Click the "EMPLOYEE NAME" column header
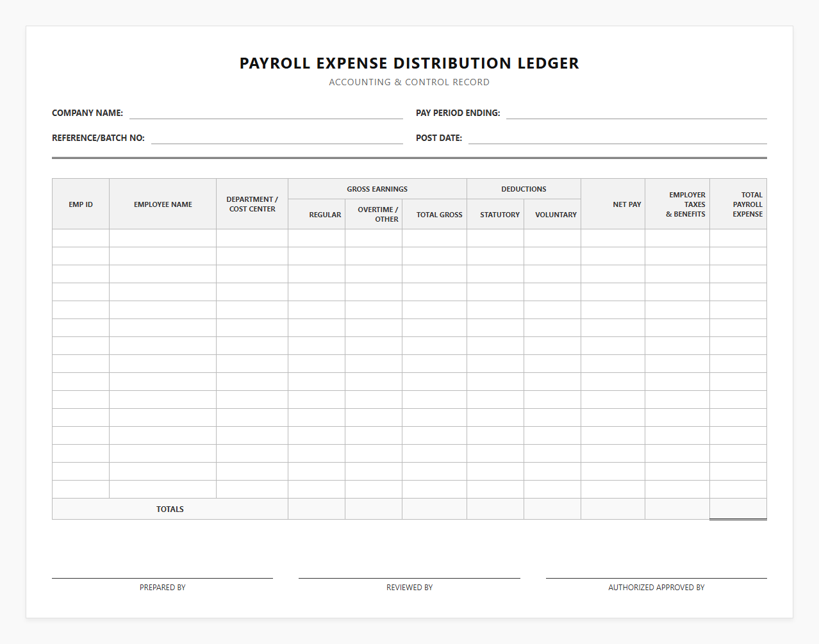 [163, 204]
